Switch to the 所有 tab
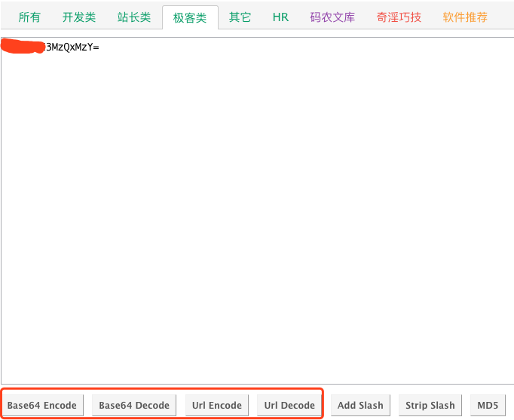This screenshot has width=514, height=420. 29,17
